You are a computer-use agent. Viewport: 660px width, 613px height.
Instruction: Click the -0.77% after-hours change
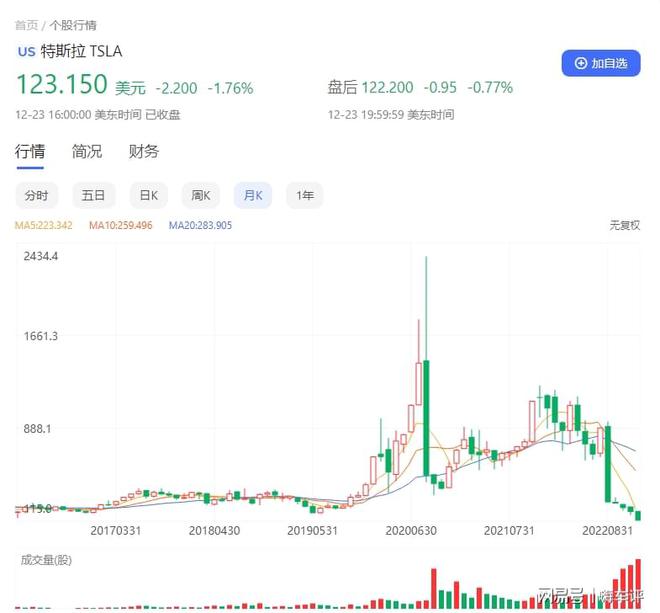click(x=490, y=88)
